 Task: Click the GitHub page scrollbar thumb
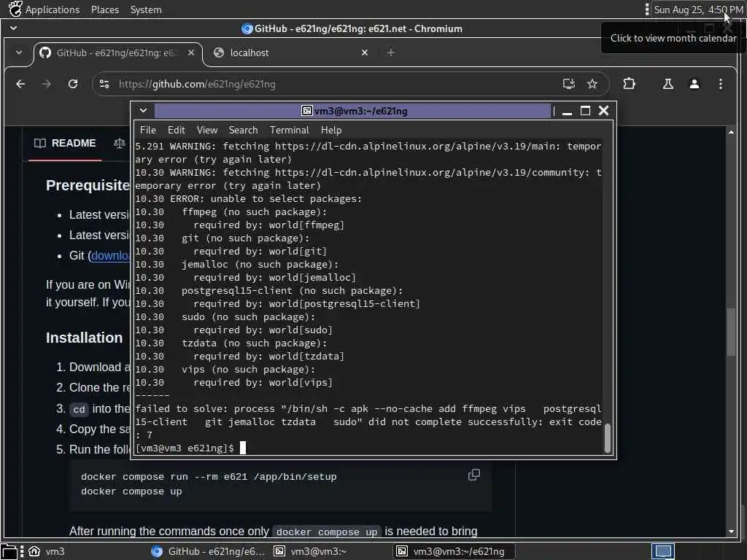[731, 332]
